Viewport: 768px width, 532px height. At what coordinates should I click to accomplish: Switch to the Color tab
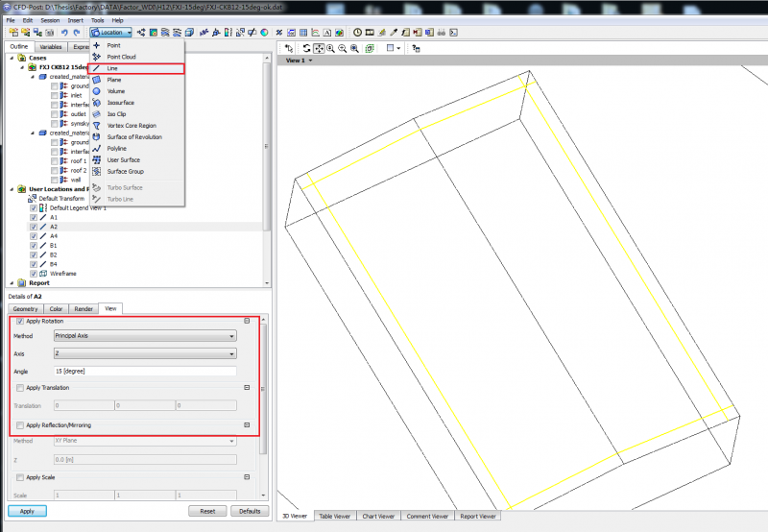pos(56,308)
